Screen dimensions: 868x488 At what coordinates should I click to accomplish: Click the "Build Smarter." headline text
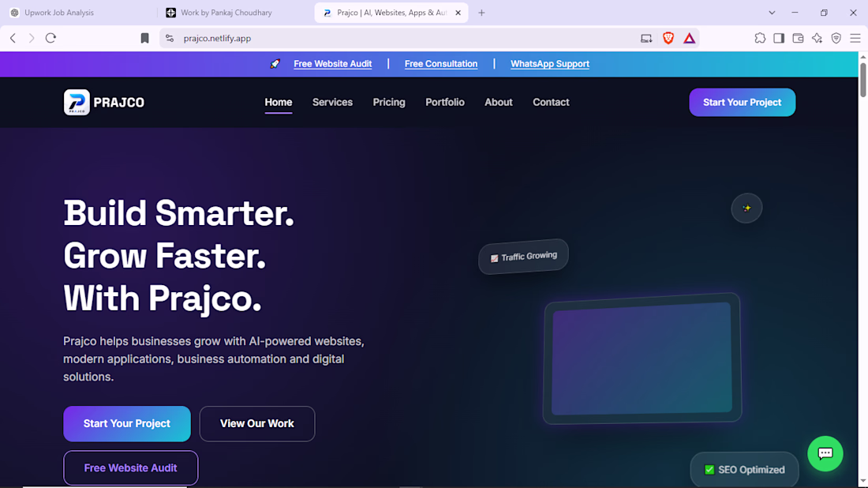tap(179, 213)
